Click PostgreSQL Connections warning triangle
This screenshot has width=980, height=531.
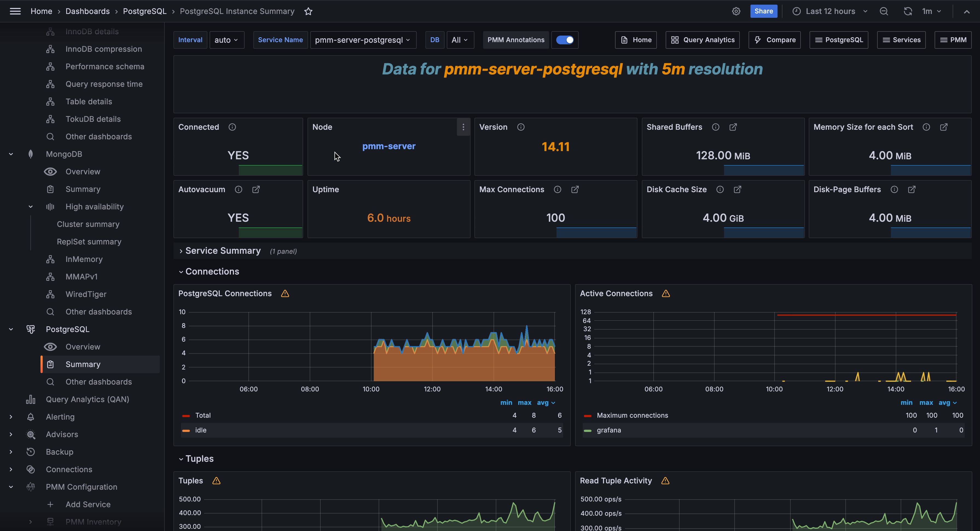tap(285, 293)
